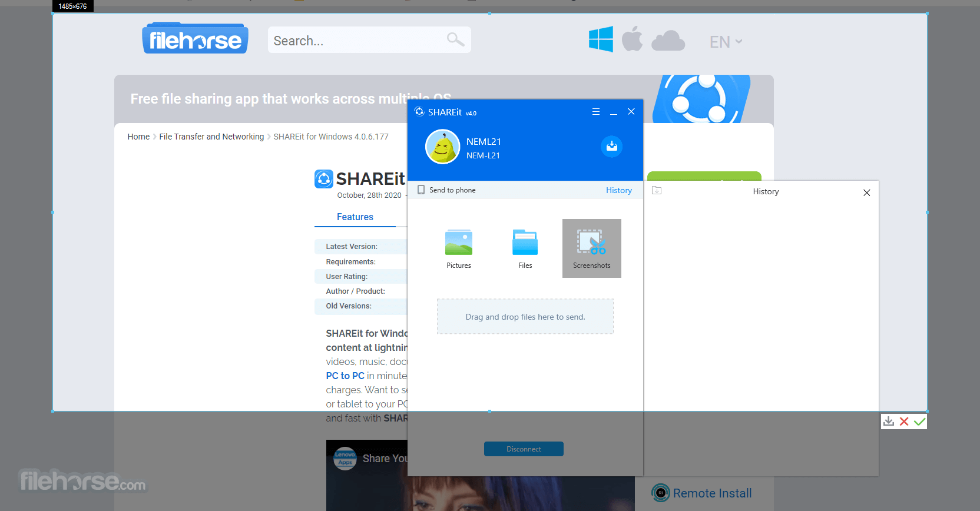This screenshot has width=980, height=511.
Task: Click the SHAREit icon beside page title
Action: click(x=324, y=179)
